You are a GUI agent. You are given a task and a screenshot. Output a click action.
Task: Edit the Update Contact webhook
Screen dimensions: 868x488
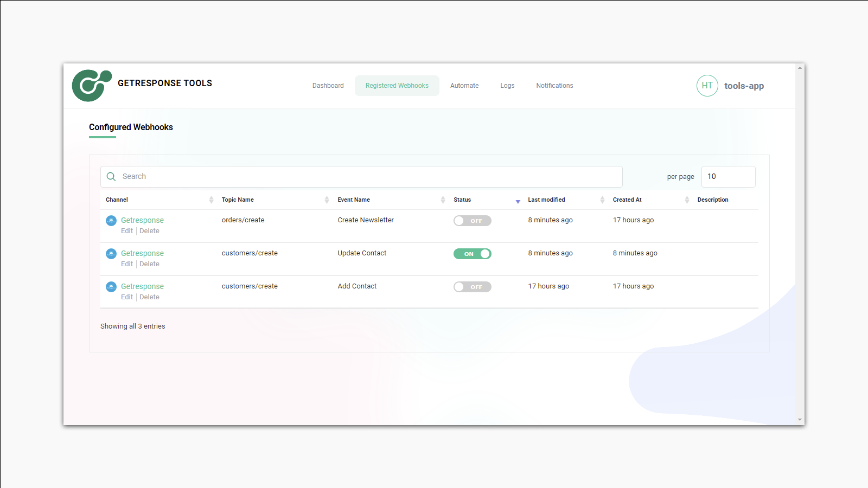click(126, 264)
